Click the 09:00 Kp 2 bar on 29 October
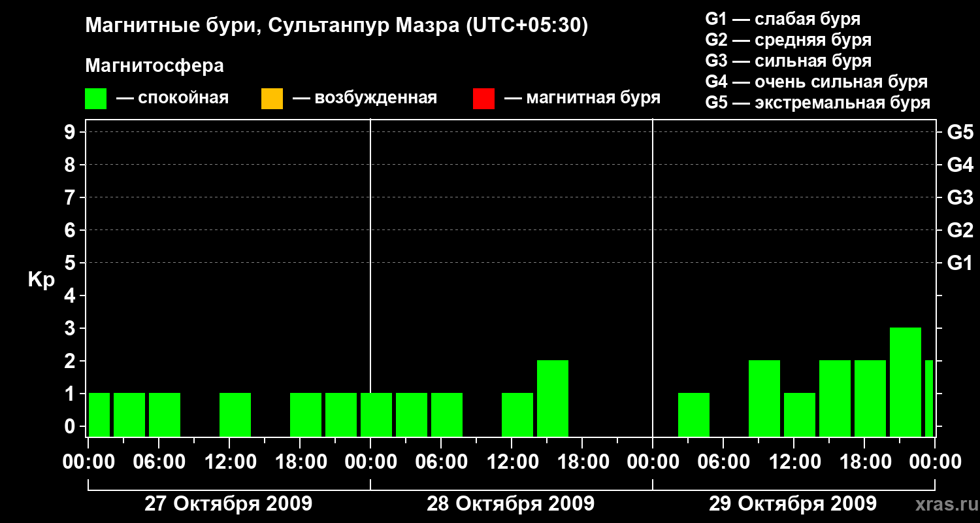This screenshot has width=980, height=523. point(764,398)
